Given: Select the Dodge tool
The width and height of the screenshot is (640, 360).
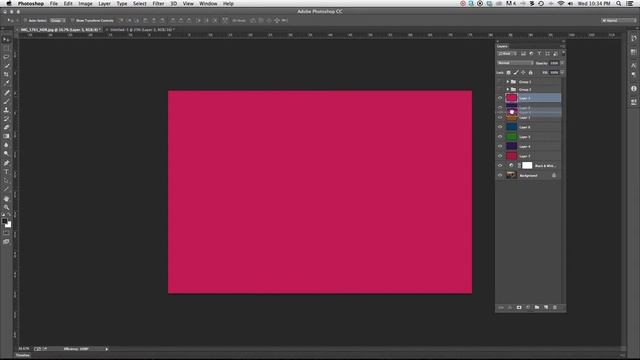Looking at the screenshot, I should pyautogui.click(x=6, y=153).
